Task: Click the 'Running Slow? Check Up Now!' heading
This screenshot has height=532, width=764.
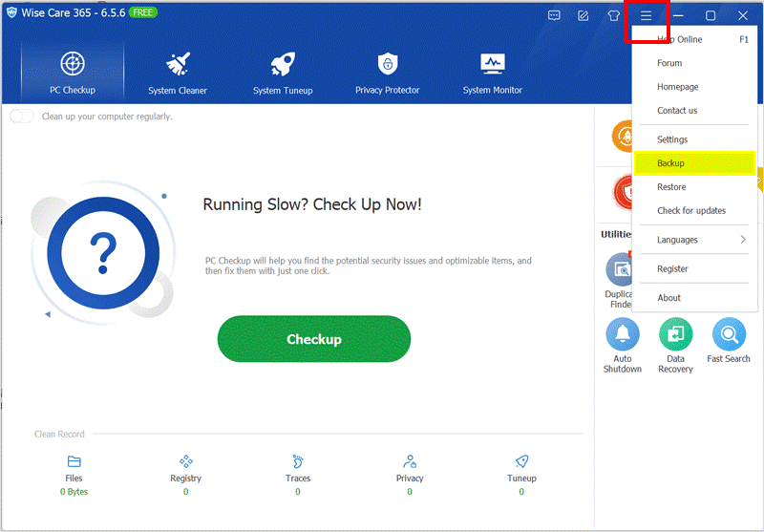Action: coord(312,204)
